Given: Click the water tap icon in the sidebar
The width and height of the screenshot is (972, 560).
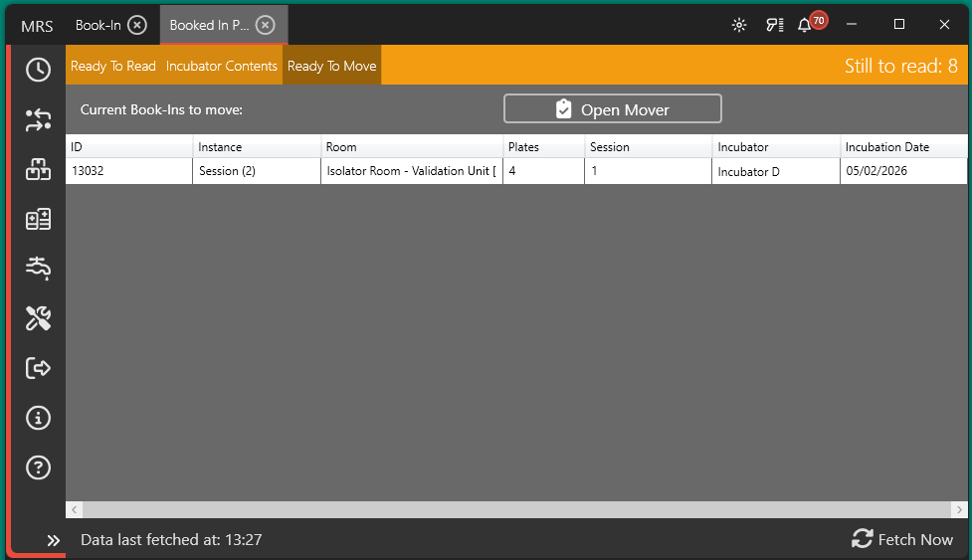Looking at the screenshot, I should coord(38,268).
